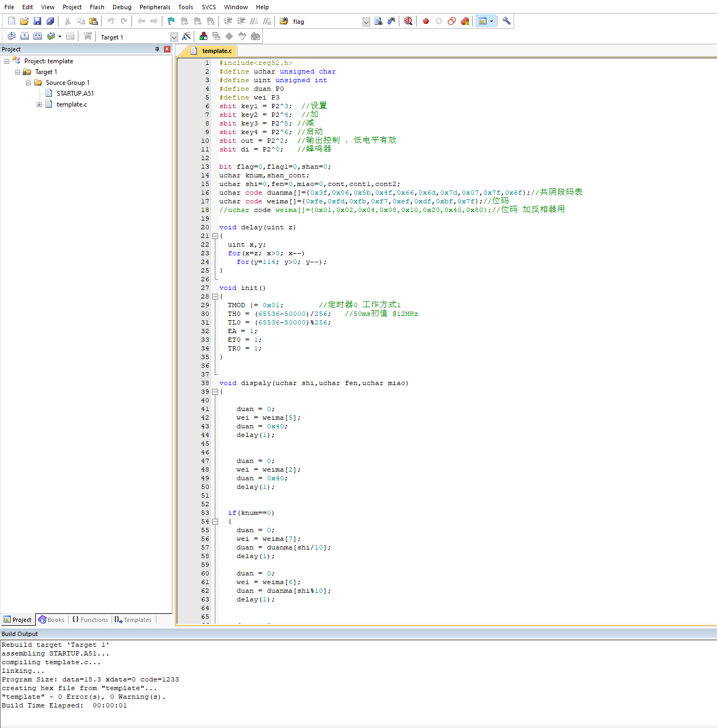Screen dimensions: 717x728
Task: Expand the template.c tree node
Action: [39, 104]
